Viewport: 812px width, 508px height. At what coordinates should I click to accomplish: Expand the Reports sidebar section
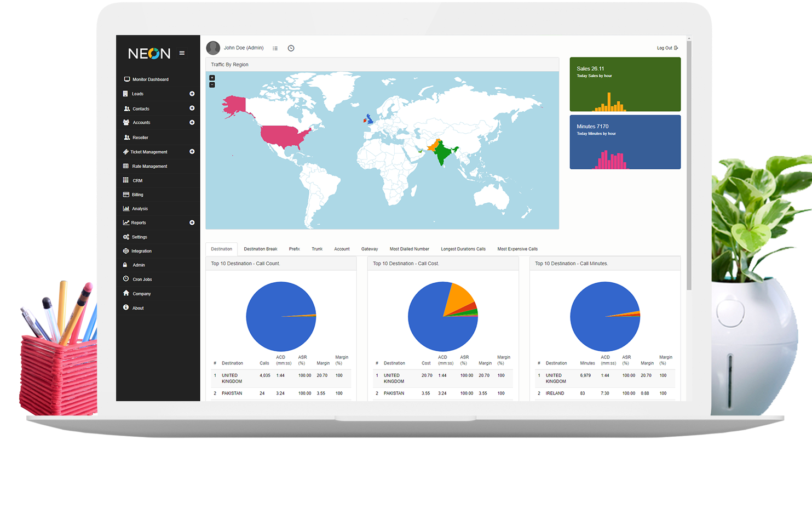192,222
